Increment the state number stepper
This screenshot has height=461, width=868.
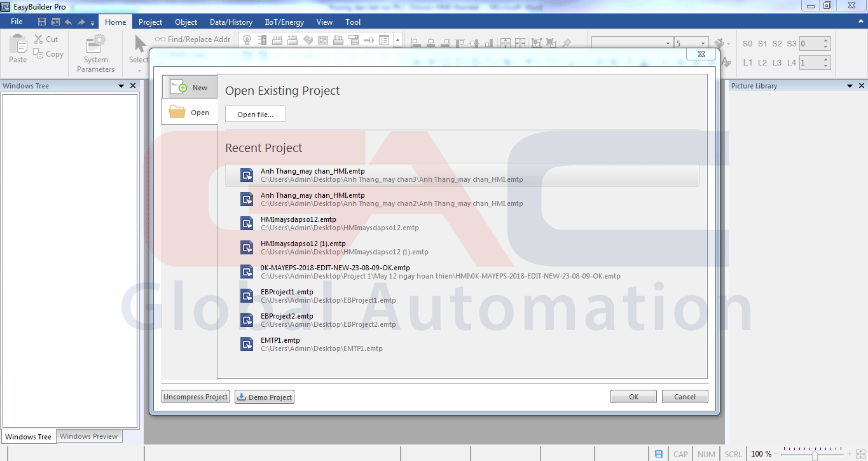(826, 41)
